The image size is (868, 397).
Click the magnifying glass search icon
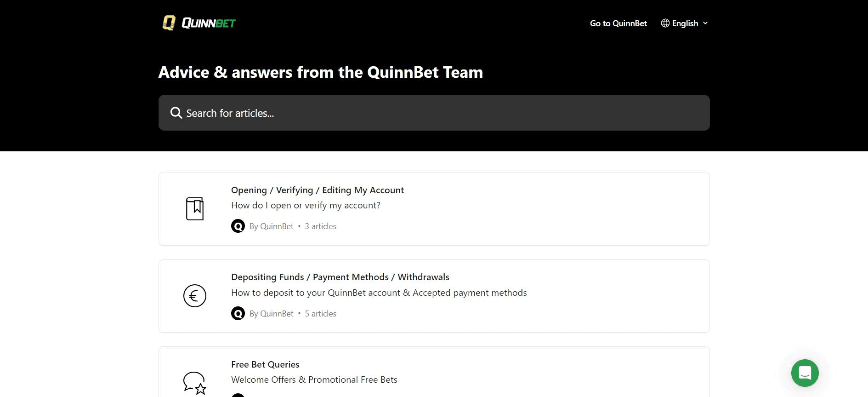click(x=176, y=113)
